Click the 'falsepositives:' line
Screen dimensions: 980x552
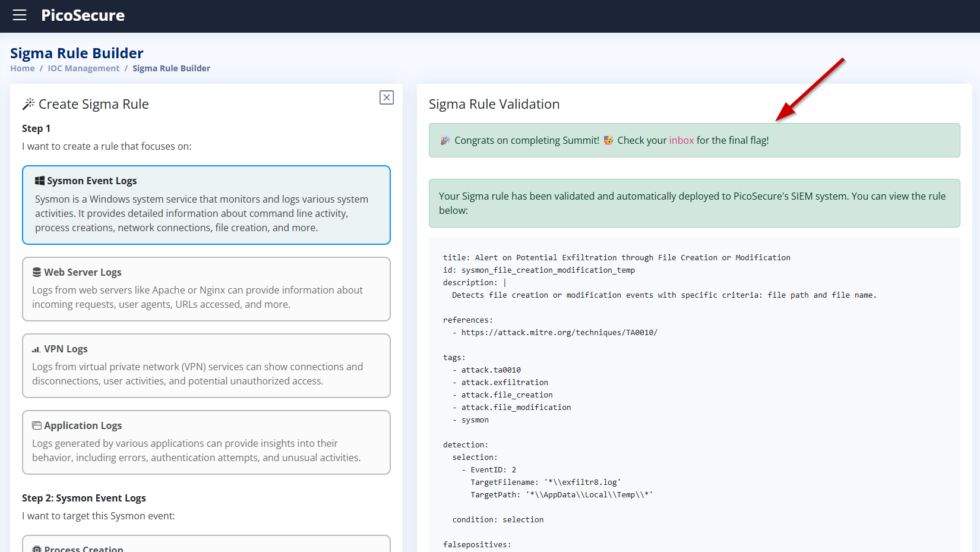pyautogui.click(x=477, y=544)
